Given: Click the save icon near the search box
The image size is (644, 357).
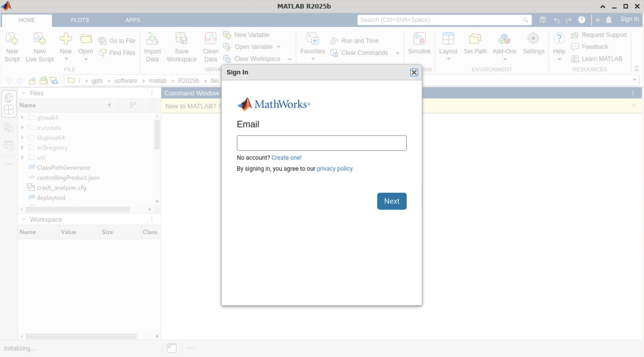Looking at the screenshot, I should (x=543, y=20).
